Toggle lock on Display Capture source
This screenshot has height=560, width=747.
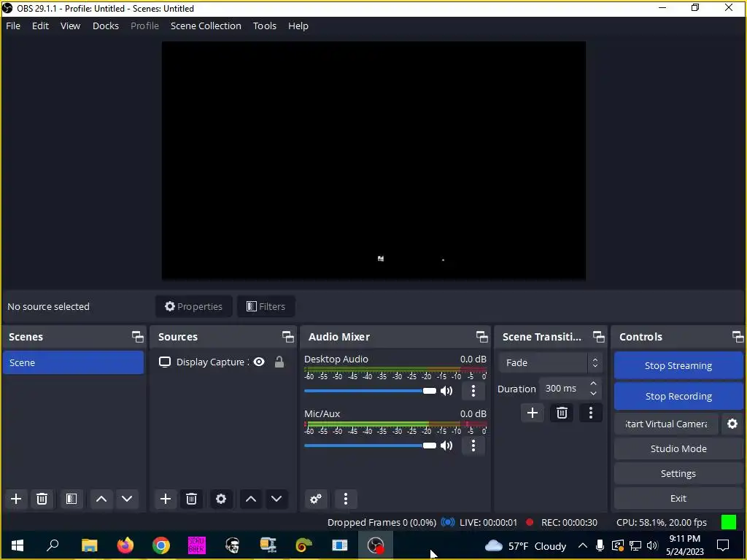(x=279, y=362)
